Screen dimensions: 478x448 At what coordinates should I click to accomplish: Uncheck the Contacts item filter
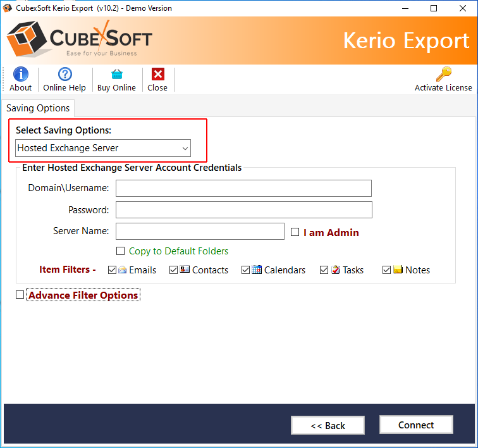pyautogui.click(x=173, y=270)
